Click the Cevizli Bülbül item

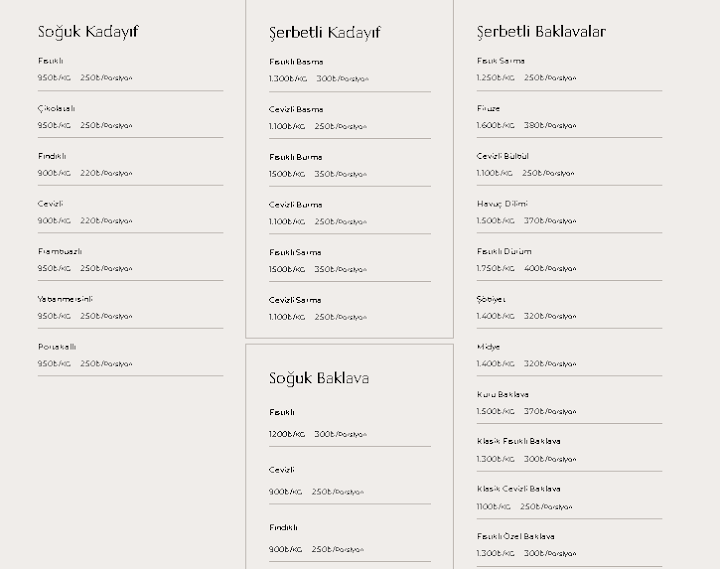(503, 156)
